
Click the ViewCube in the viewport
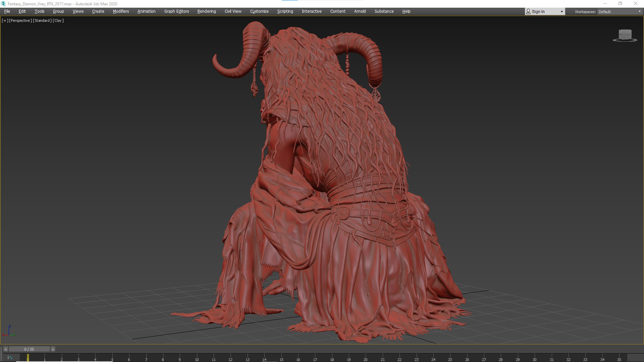tap(625, 35)
